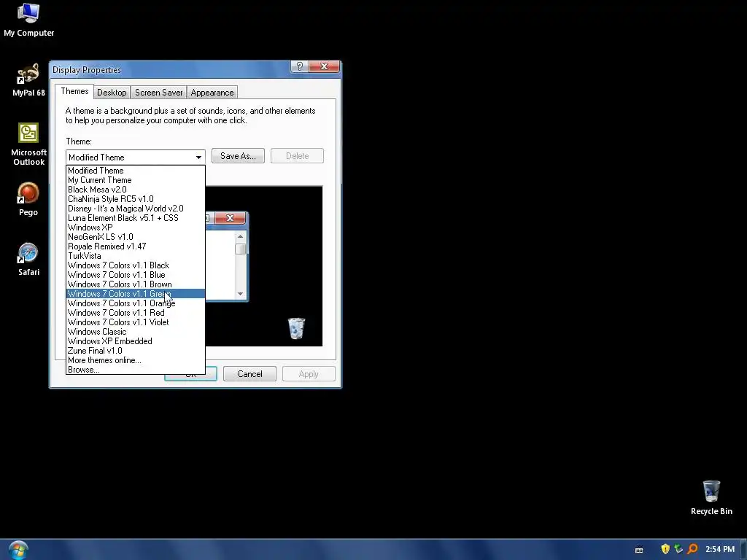This screenshot has height=560, width=747.
Task: Switch to the Themes tab
Action: tap(74, 91)
